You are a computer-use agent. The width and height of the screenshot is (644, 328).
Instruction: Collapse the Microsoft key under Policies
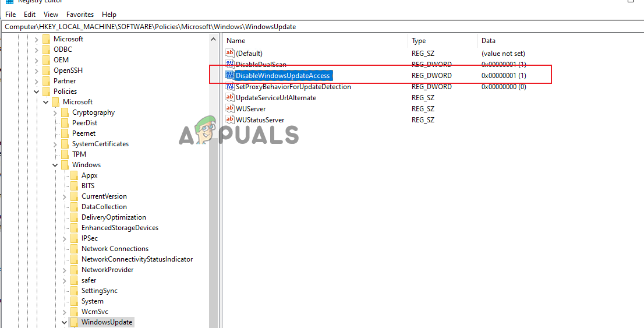[x=45, y=103]
